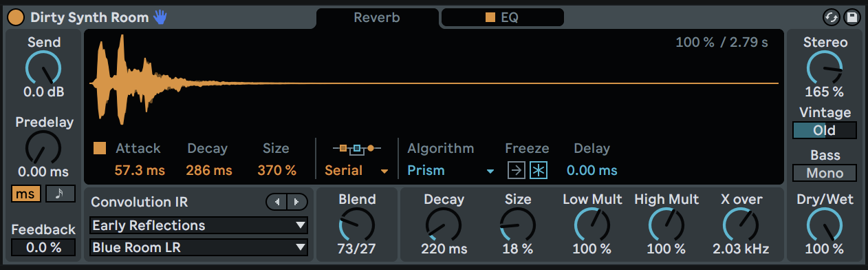The width and height of the screenshot is (868, 270).
Task: Open the Blue Room LR dropdown
Action: coord(199,247)
